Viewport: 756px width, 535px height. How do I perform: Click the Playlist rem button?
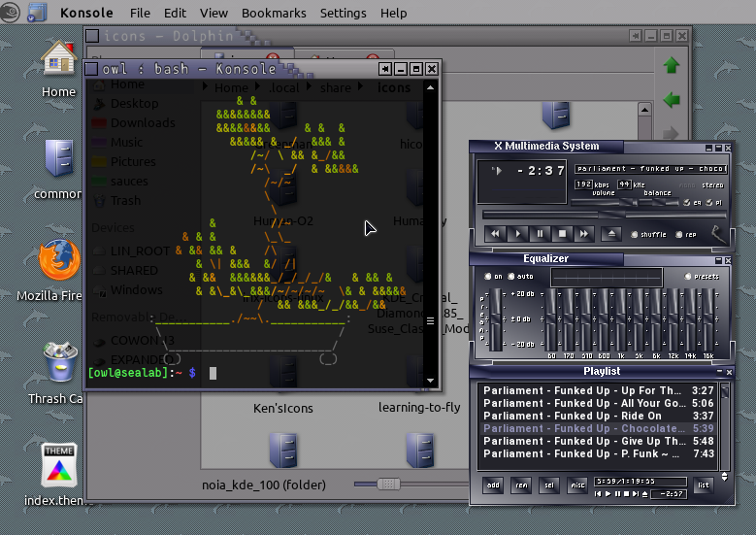(521, 485)
